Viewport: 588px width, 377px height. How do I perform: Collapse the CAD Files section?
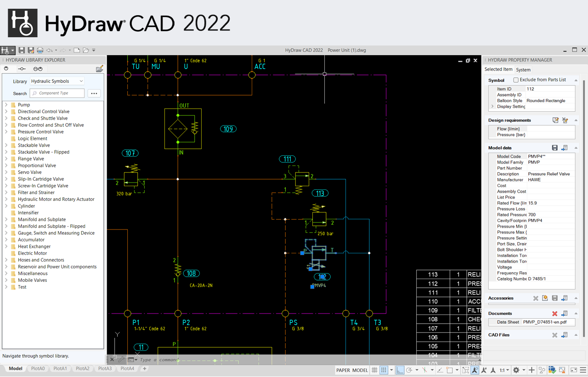pyautogui.click(x=576, y=335)
